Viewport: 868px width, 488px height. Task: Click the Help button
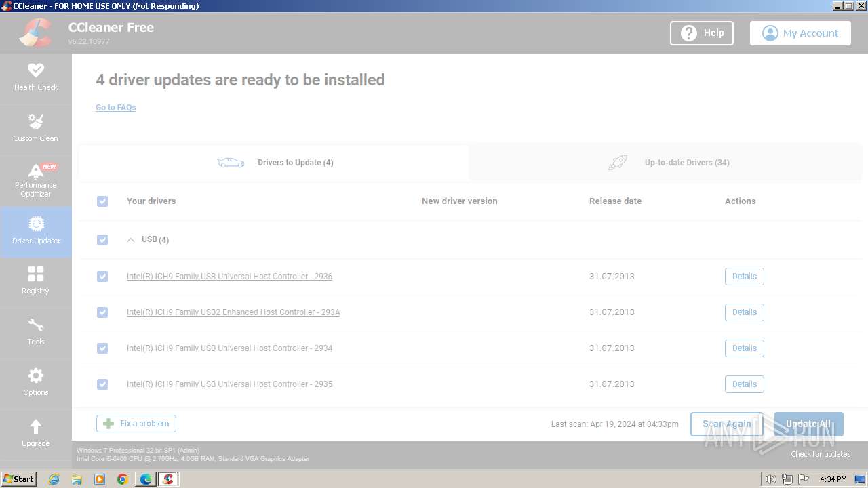[x=702, y=33]
